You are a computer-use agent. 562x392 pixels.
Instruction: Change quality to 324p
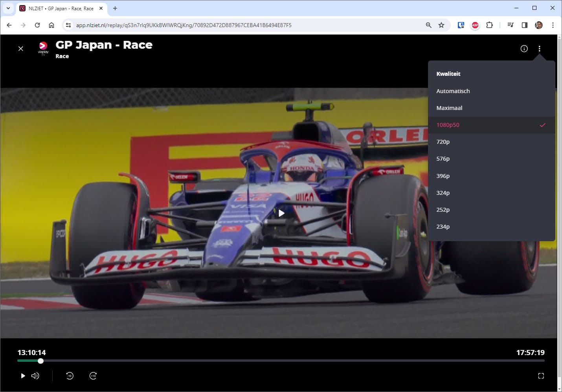[491, 193]
